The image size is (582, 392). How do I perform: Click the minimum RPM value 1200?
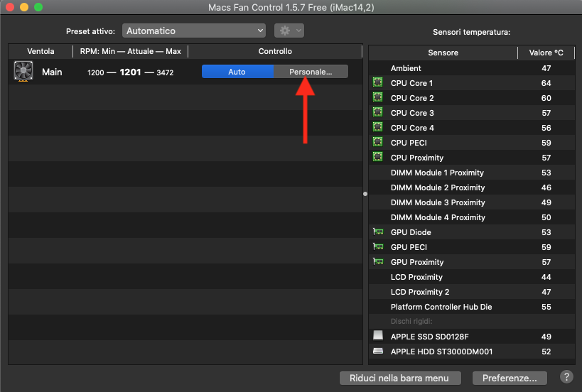pos(96,72)
